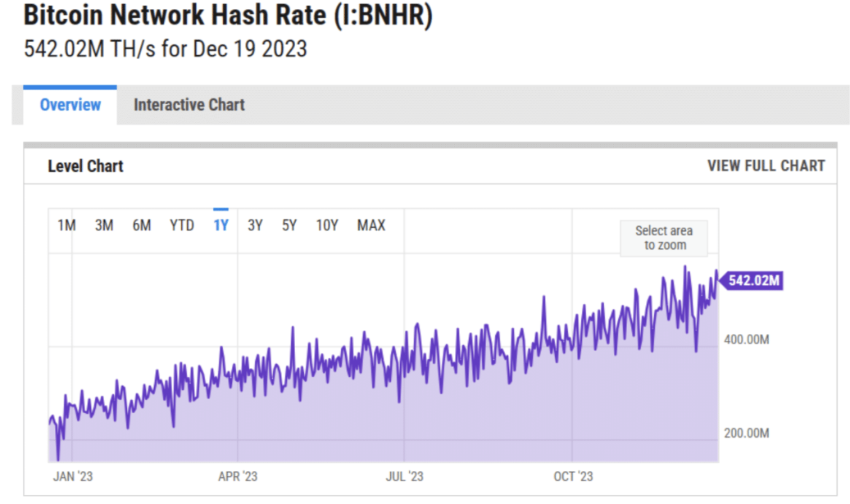Image resolution: width=850 pixels, height=504 pixels.
Task: Click the VIEW FULL CHART link
Action: (766, 166)
